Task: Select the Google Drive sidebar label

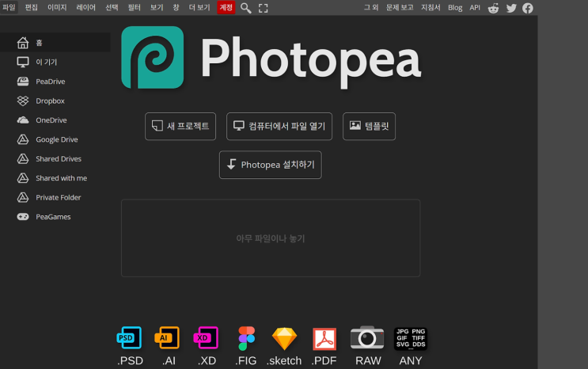Action: click(x=57, y=139)
